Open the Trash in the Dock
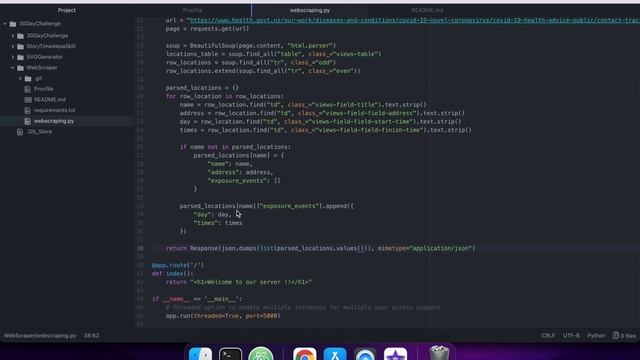Screen dimensions: 640x360 [x=439, y=353]
